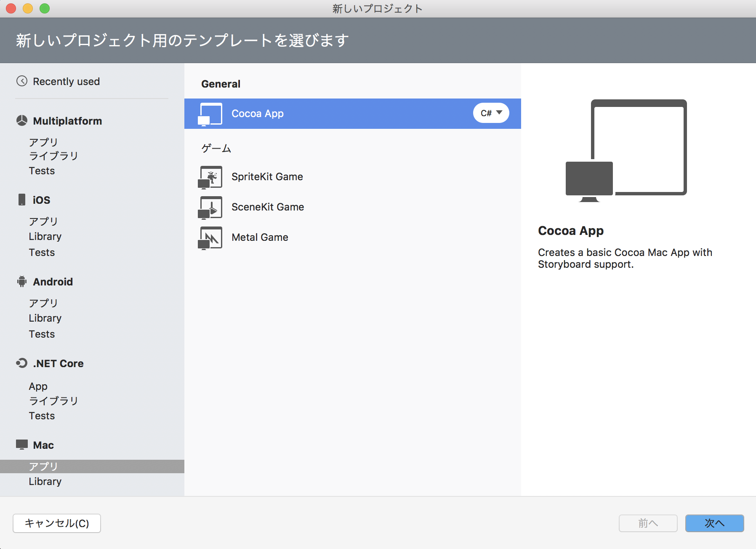Open the C# language dropdown

click(x=491, y=113)
